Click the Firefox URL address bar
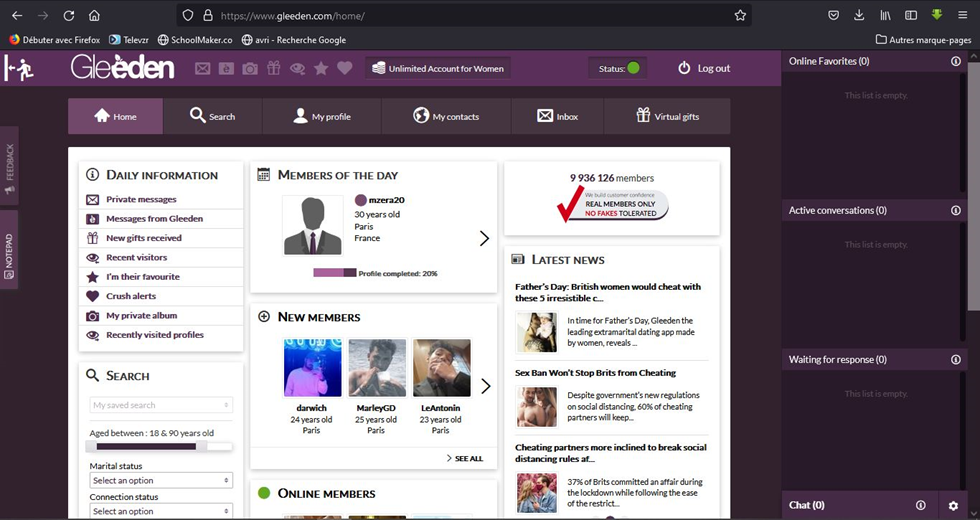 tap(462, 16)
